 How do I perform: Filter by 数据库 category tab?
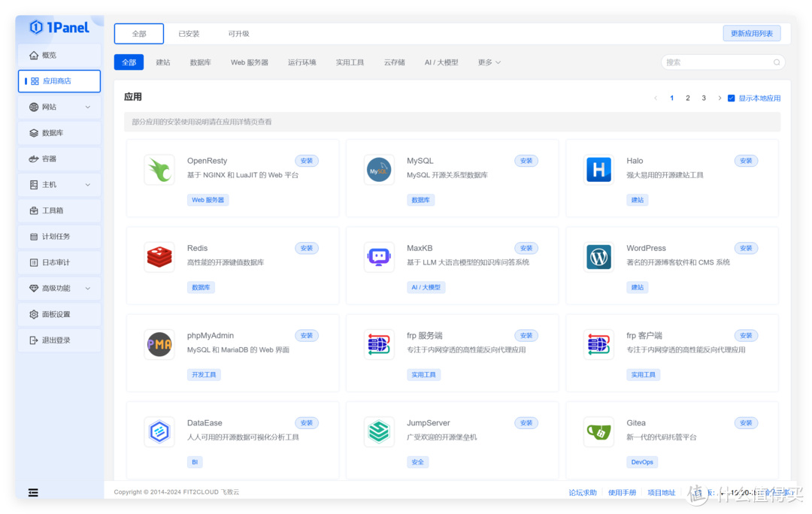(201, 62)
